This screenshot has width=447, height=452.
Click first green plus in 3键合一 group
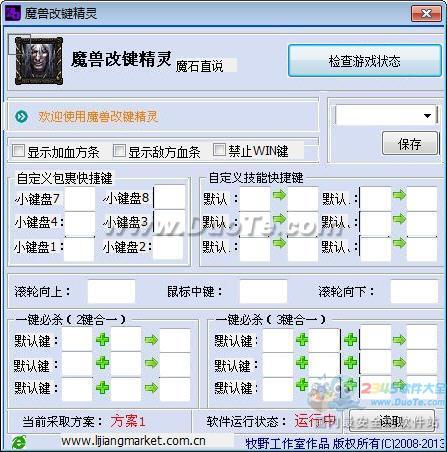(302, 340)
